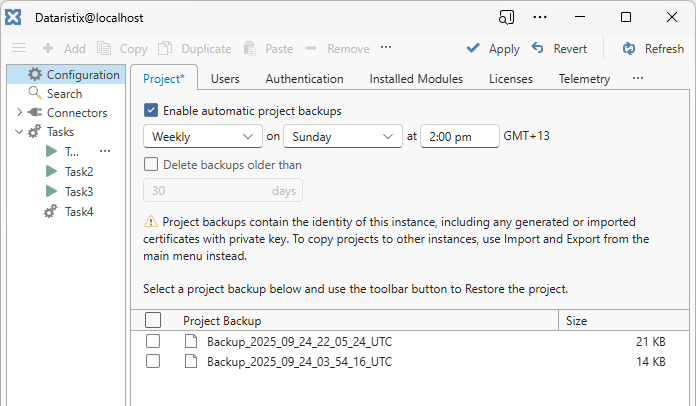Check Delete backups older than
696x406 pixels.
[151, 164]
